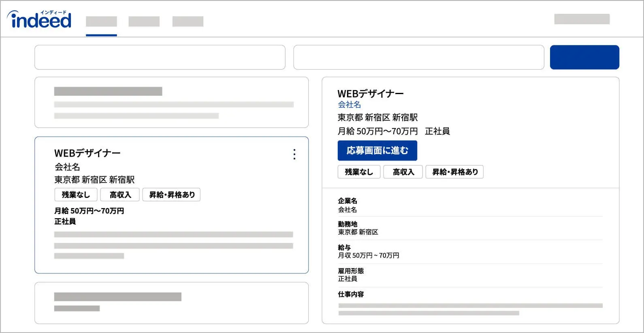Image resolution: width=644 pixels, height=333 pixels.
Task: Click 昇給・昇格あり tag in detail pane
Action: (455, 172)
